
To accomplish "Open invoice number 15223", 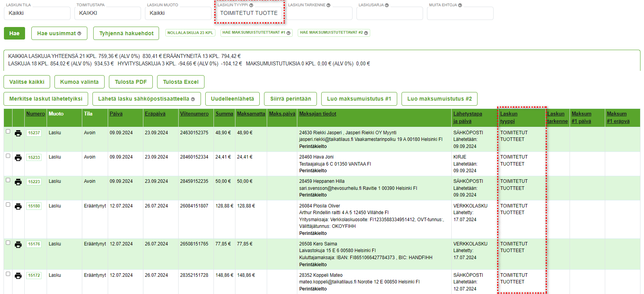I will point(34,182).
